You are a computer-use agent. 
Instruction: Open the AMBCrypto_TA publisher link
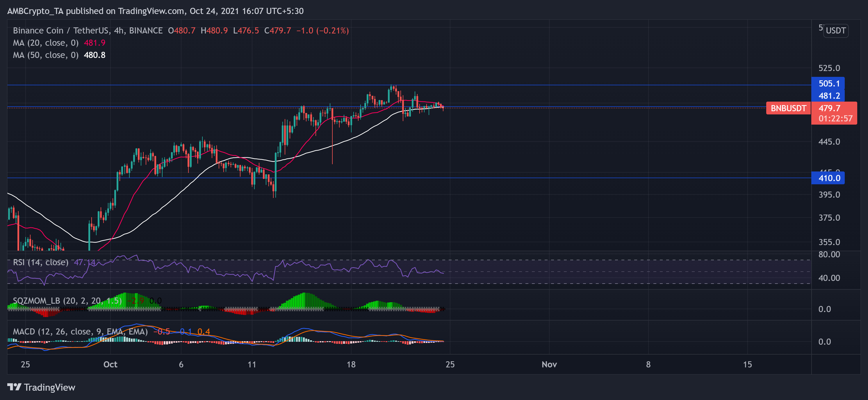(x=34, y=11)
